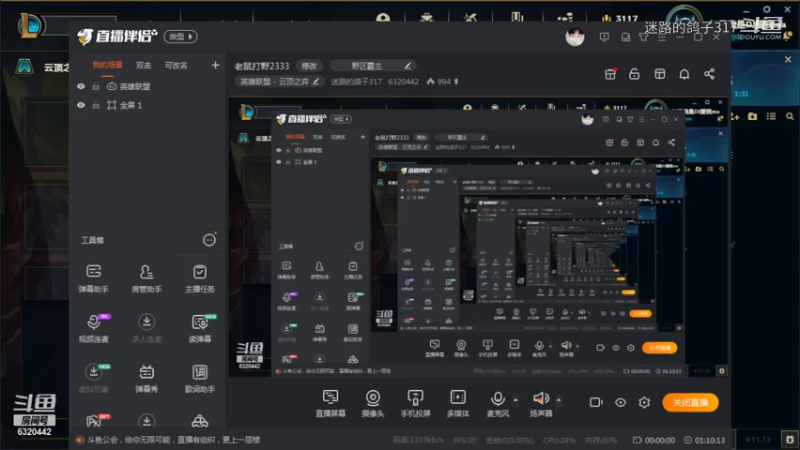The height and width of the screenshot is (450, 800).
Task: Click the monitor icon in title bar
Action: [x=604, y=37]
